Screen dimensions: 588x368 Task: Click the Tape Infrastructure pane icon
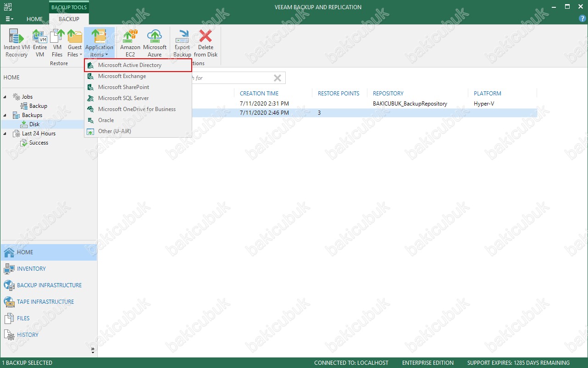9,302
